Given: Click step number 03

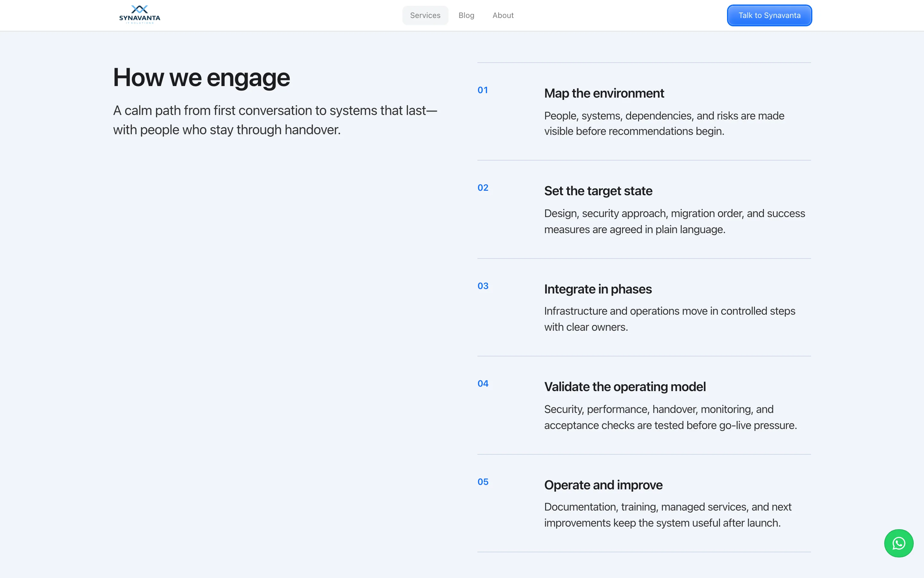Looking at the screenshot, I should (x=483, y=286).
